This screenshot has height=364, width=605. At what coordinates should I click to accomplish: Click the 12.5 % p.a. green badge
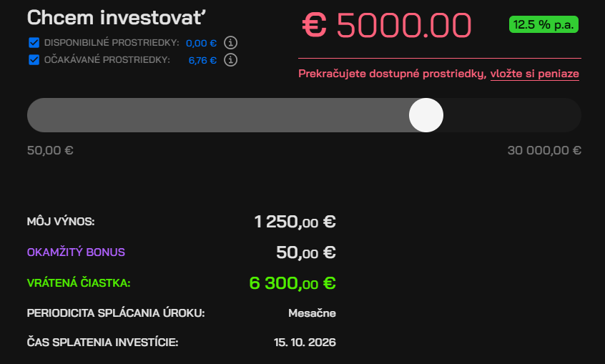(x=543, y=25)
